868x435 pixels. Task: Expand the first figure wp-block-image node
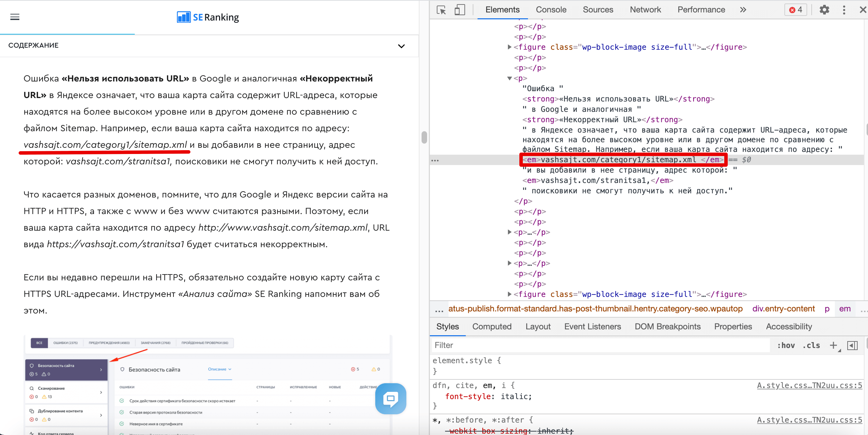point(509,47)
